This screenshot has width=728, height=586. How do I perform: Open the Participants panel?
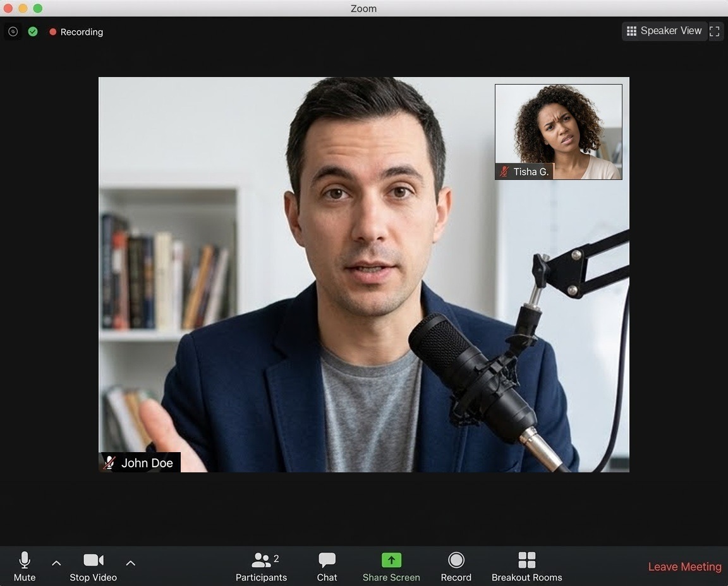click(262, 566)
